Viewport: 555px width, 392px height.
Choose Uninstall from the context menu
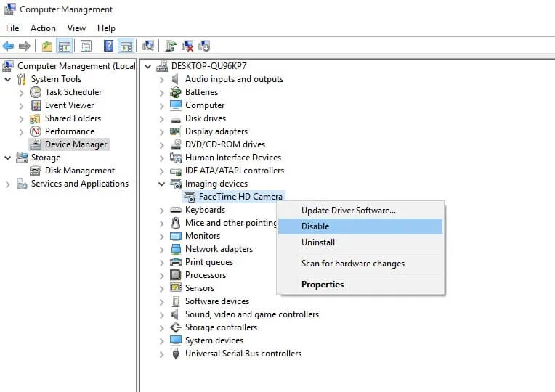click(x=318, y=242)
